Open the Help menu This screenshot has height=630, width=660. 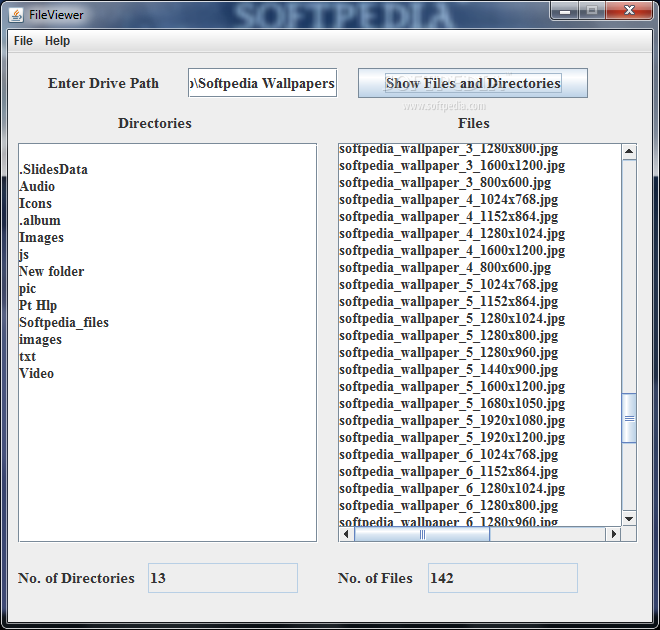pos(57,41)
